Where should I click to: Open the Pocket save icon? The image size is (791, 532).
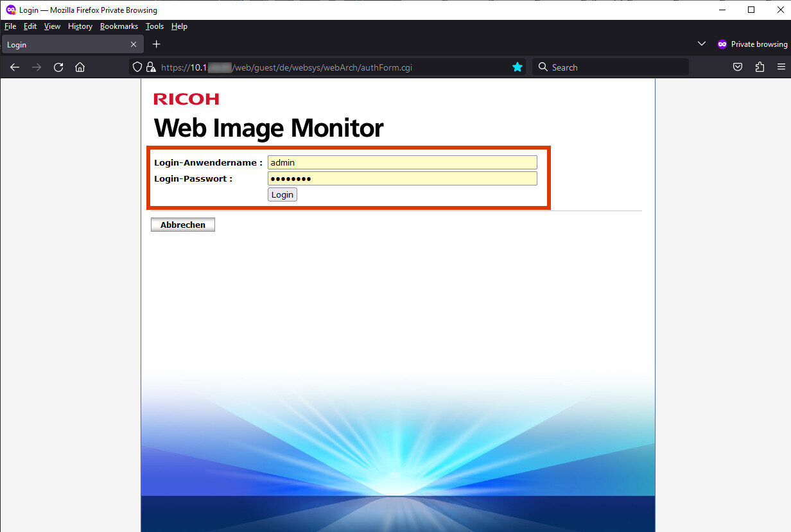738,67
